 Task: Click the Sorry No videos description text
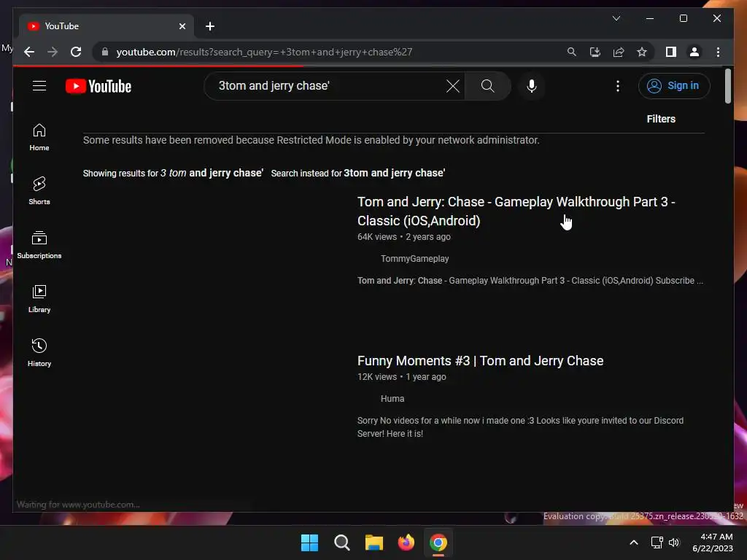click(520, 427)
